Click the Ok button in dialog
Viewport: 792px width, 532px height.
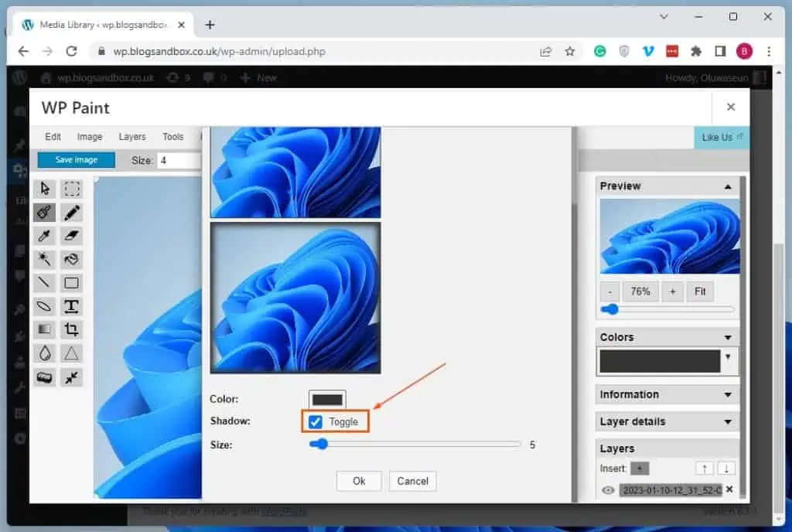point(359,481)
